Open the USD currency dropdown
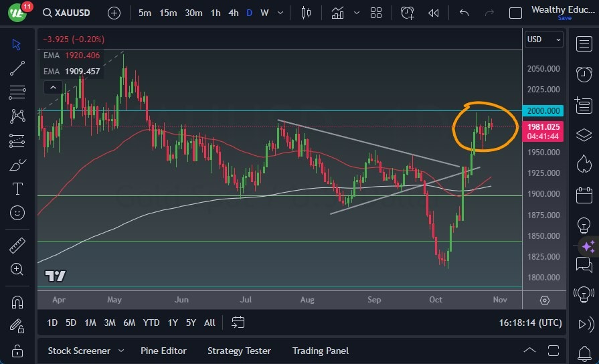 tap(544, 39)
